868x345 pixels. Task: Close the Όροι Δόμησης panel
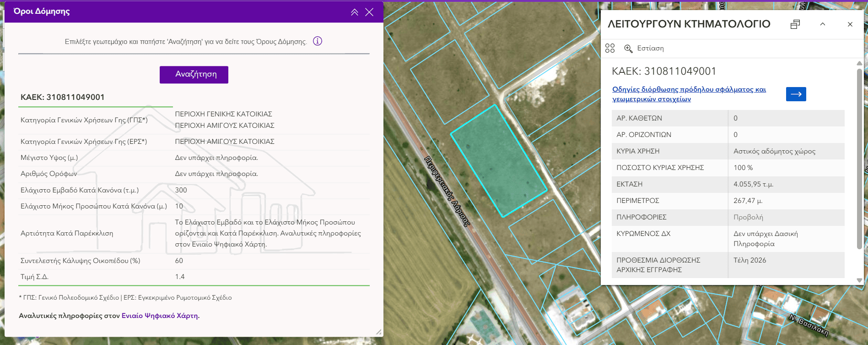pos(369,12)
